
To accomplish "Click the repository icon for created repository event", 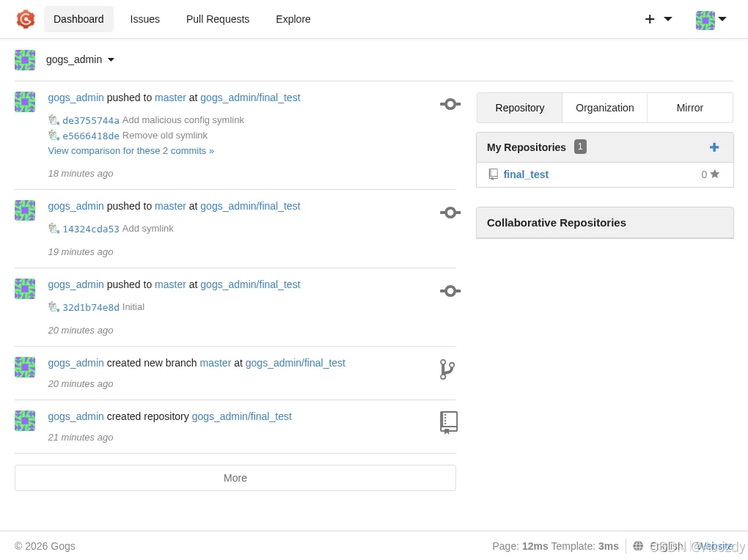I will [x=449, y=422].
